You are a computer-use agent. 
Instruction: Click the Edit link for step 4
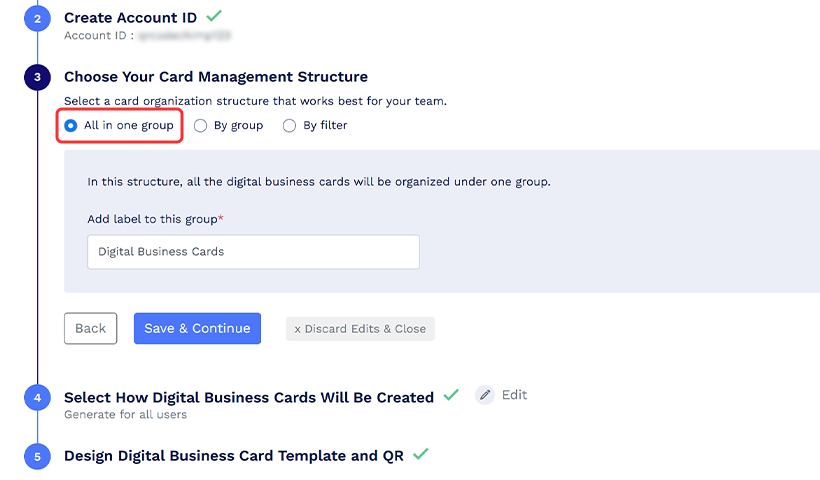click(x=514, y=395)
